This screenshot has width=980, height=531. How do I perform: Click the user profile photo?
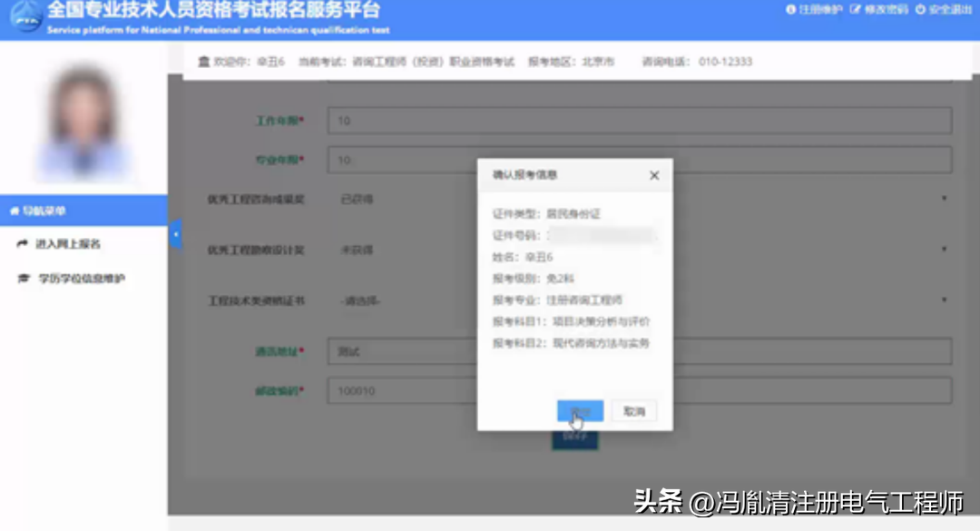[84, 118]
